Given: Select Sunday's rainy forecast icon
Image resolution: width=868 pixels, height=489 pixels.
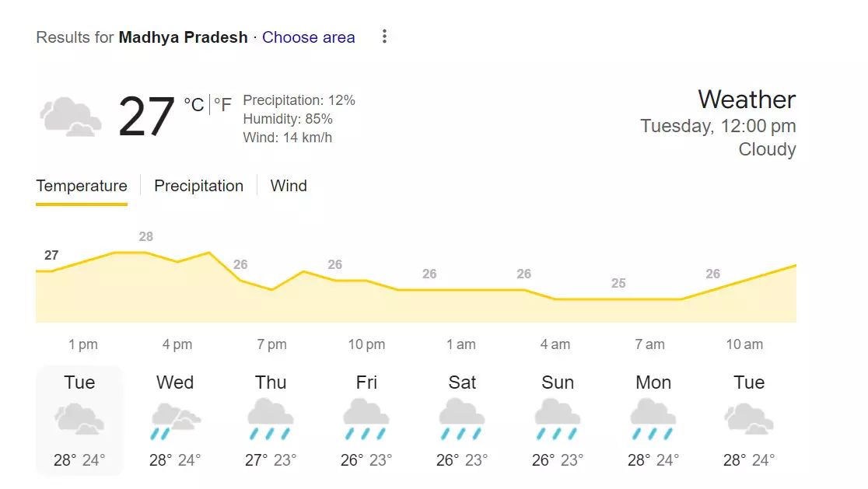Looking at the screenshot, I should click(x=558, y=421).
